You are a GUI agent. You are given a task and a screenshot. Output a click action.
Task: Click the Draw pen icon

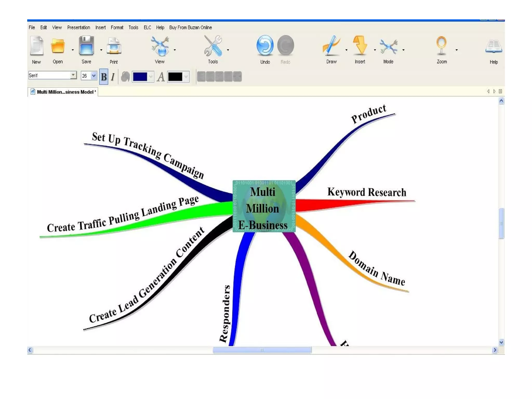[331, 46]
